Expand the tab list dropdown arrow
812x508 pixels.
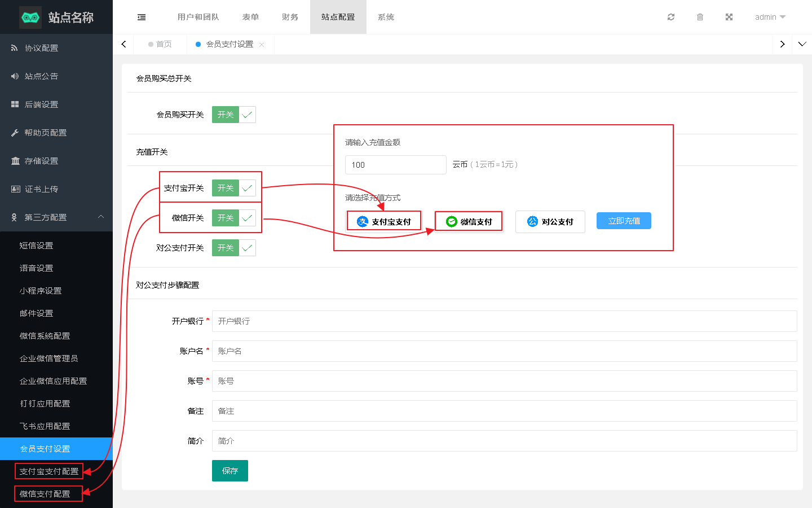(x=802, y=44)
